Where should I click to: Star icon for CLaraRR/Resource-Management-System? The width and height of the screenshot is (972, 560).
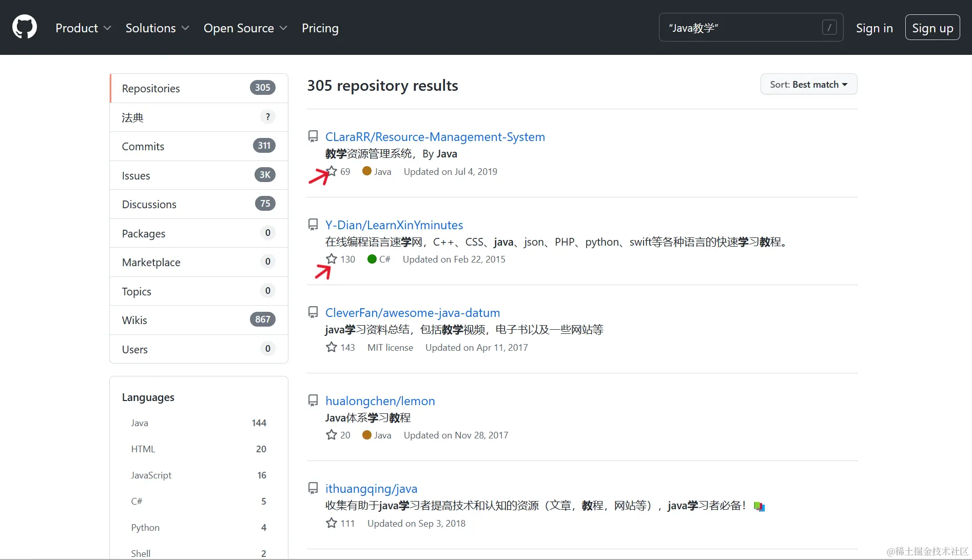[332, 171]
